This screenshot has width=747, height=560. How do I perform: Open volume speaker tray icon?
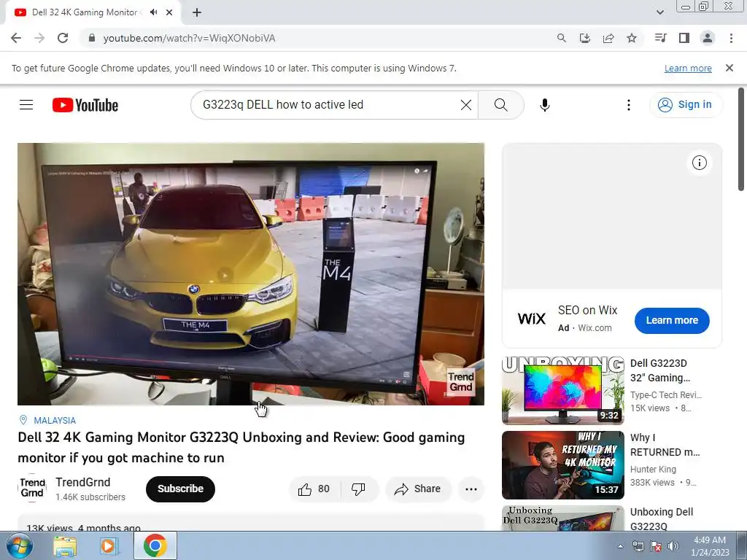(x=673, y=546)
